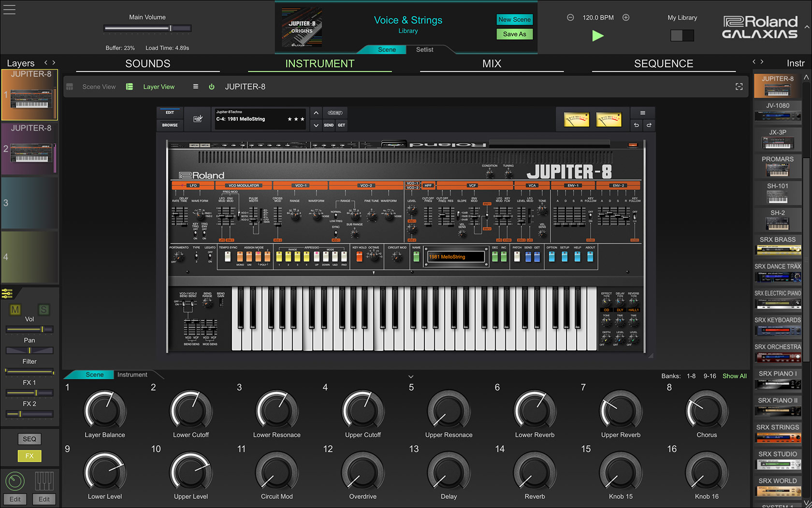Show knob bank 9-16
The height and width of the screenshot is (508, 812).
(710, 376)
